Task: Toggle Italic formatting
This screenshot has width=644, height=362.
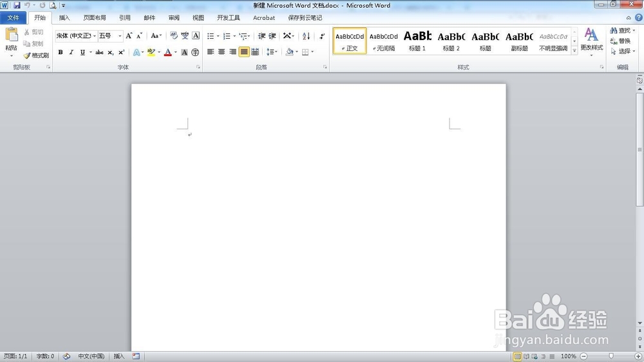Action: (x=71, y=52)
